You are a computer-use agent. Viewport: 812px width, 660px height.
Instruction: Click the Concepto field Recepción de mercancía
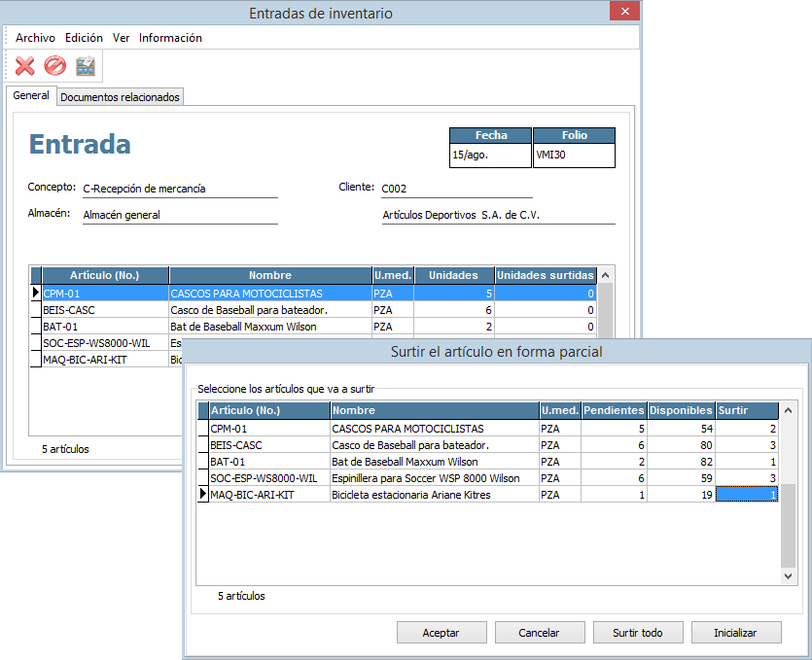point(179,190)
